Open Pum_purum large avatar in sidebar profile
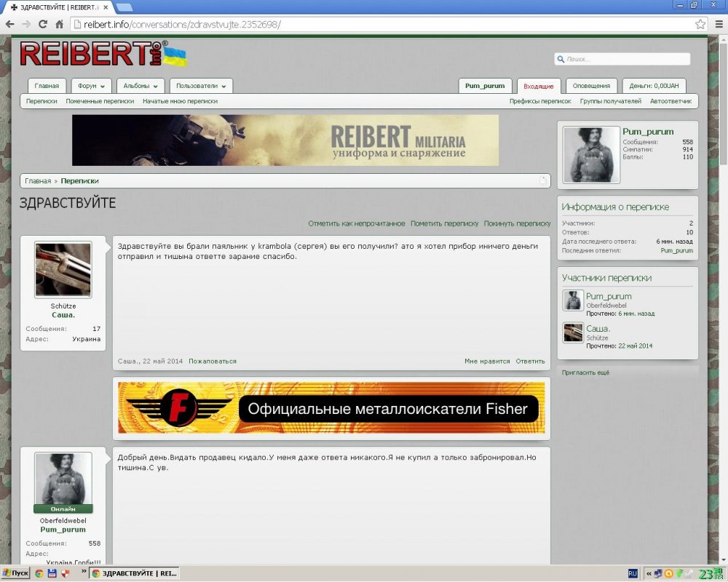The width and height of the screenshot is (728, 582). point(591,155)
